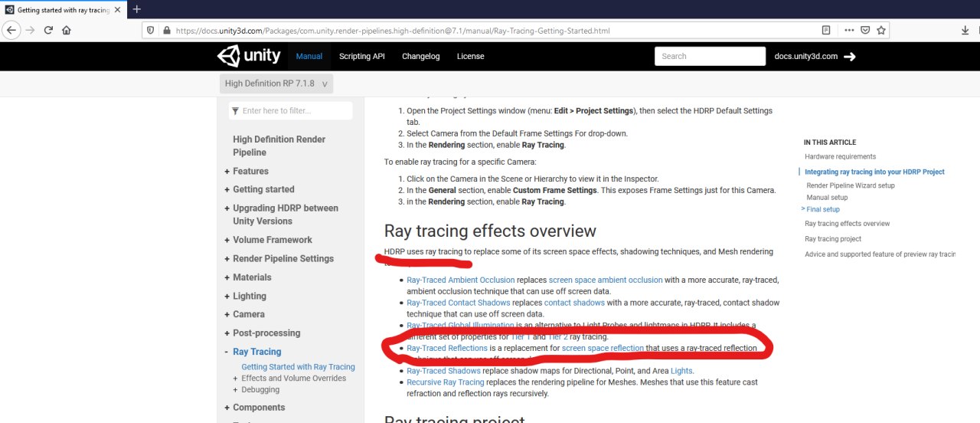Jump to Ray tracing effects overview

point(847,224)
